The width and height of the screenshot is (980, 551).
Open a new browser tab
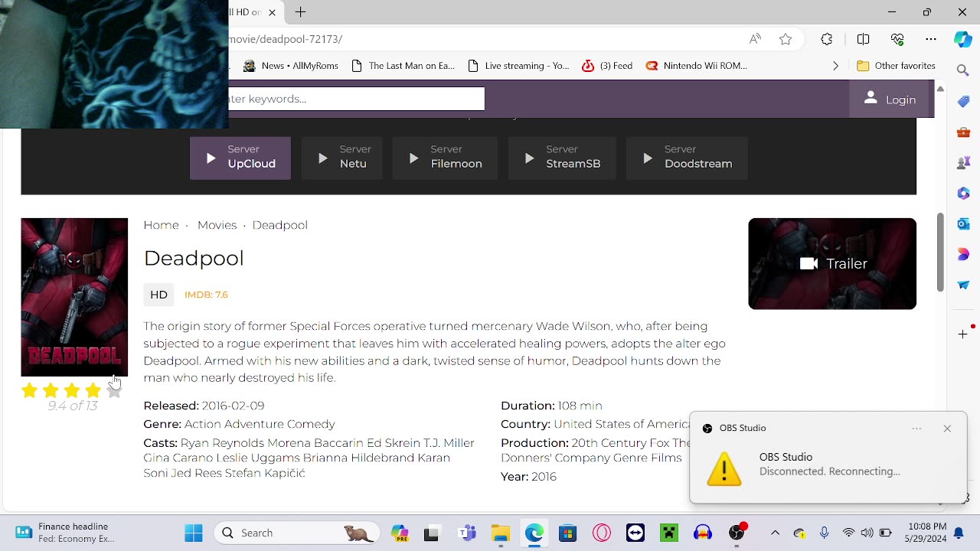(301, 12)
